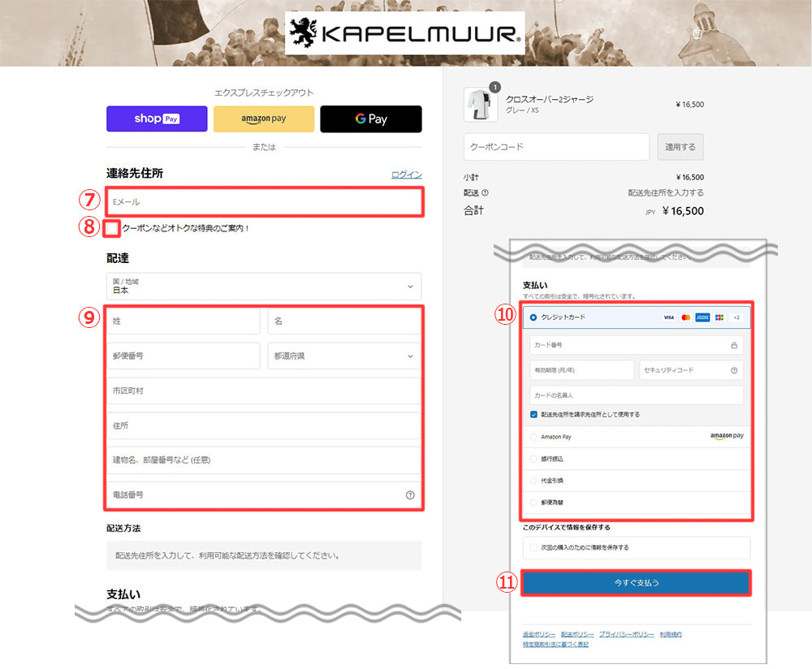This screenshot has width=812, height=669.
Task: Uncheck 配送先住所を請求先住所として使用する checkbox
Action: point(533,414)
